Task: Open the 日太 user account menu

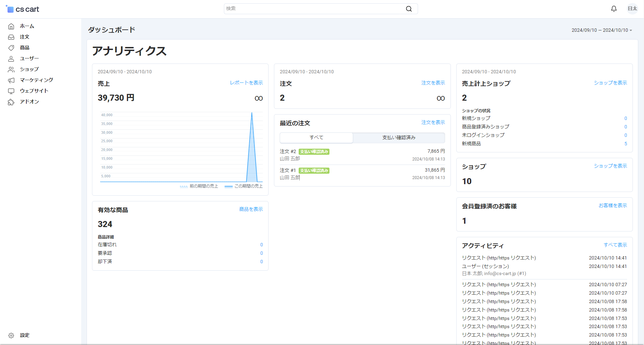Action: click(632, 9)
